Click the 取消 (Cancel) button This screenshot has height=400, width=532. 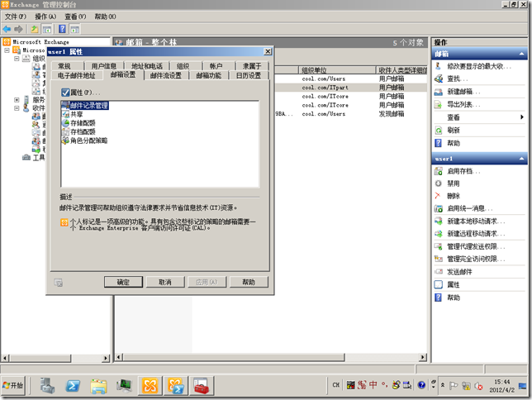coord(164,282)
